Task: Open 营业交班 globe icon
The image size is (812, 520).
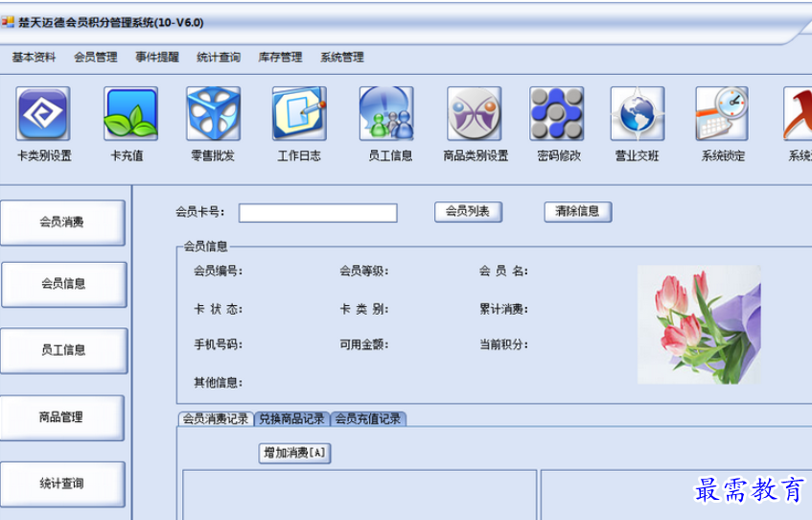Action: (x=638, y=113)
